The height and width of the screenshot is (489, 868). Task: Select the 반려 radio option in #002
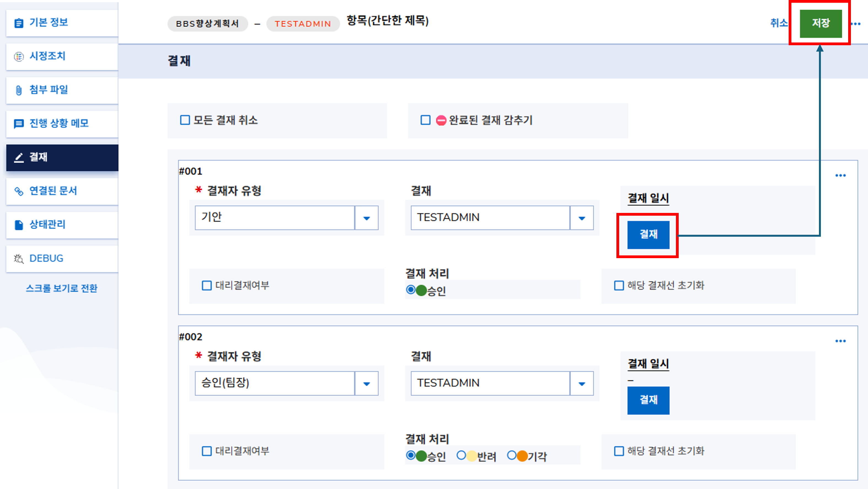point(461,455)
